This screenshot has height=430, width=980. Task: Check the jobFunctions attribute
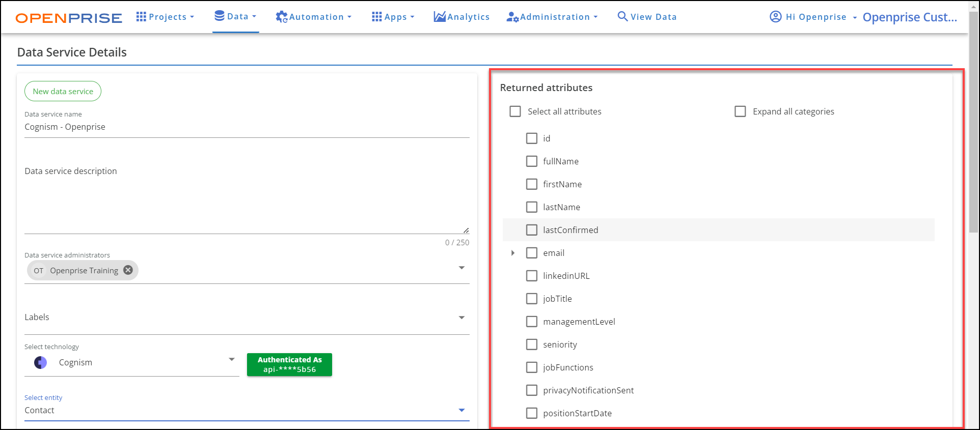[x=532, y=367]
